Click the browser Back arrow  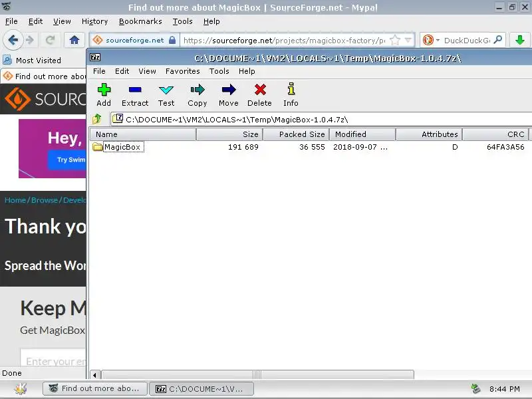13,40
